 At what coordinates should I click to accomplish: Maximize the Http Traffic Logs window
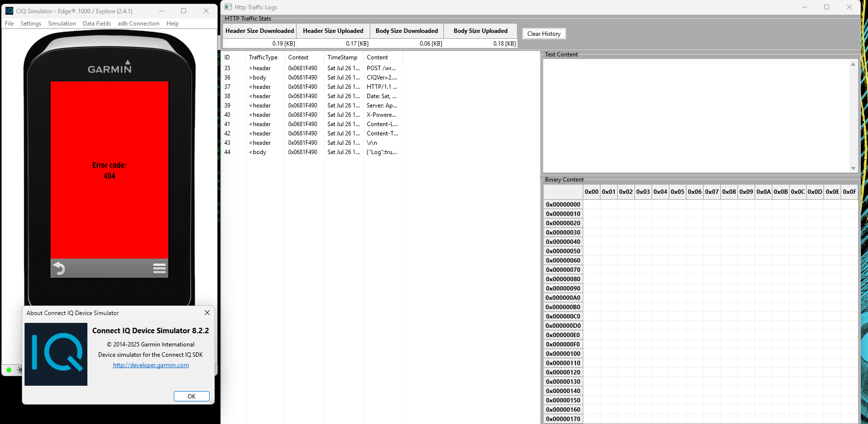tap(827, 7)
